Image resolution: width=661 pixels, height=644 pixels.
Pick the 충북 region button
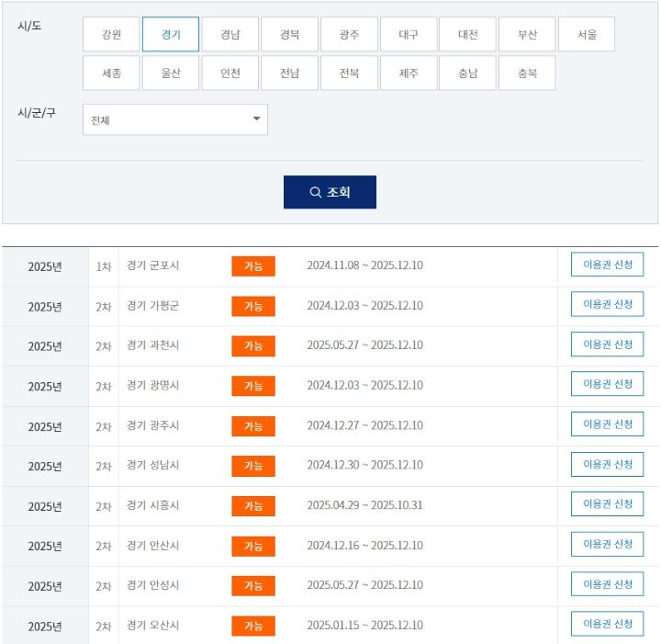click(527, 73)
